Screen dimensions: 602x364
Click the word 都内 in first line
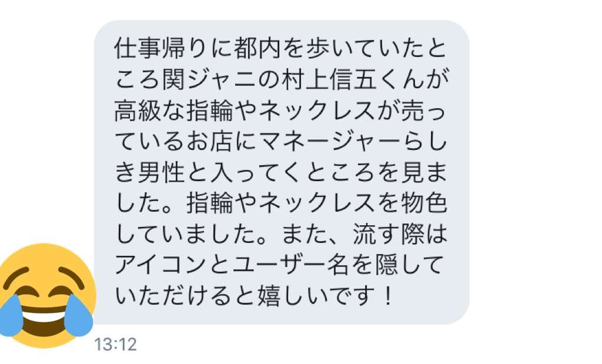pyautogui.click(x=257, y=49)
